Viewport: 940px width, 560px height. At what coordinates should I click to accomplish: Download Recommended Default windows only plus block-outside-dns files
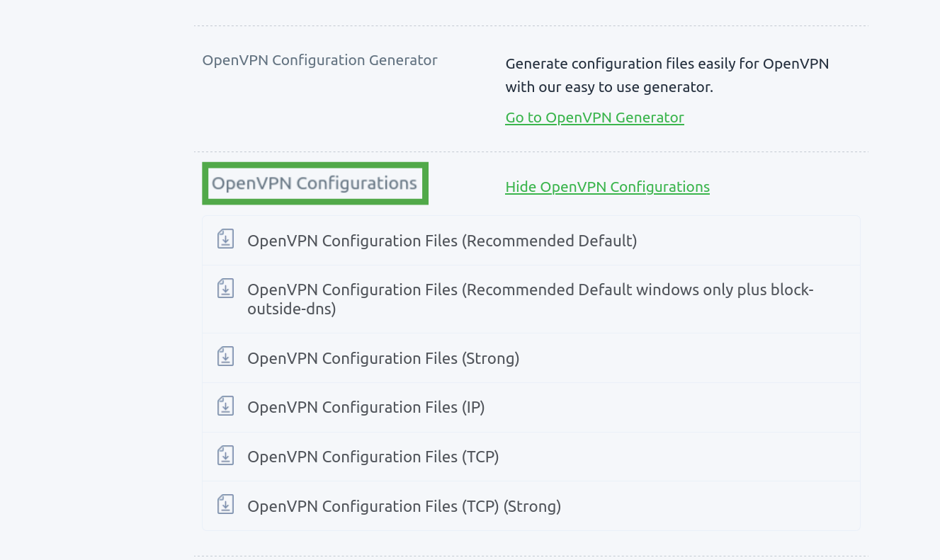[531, 299]
